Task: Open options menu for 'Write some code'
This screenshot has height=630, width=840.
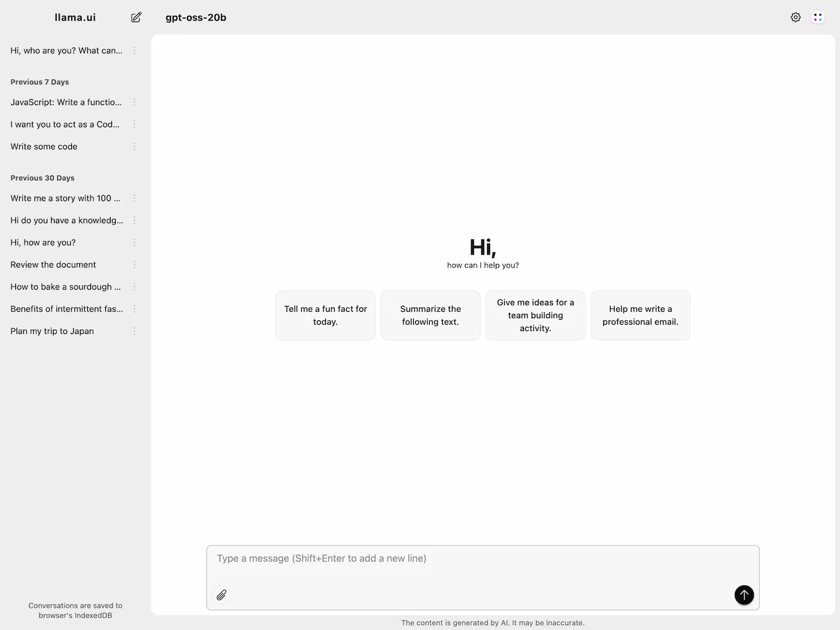Action: [134, 146]
